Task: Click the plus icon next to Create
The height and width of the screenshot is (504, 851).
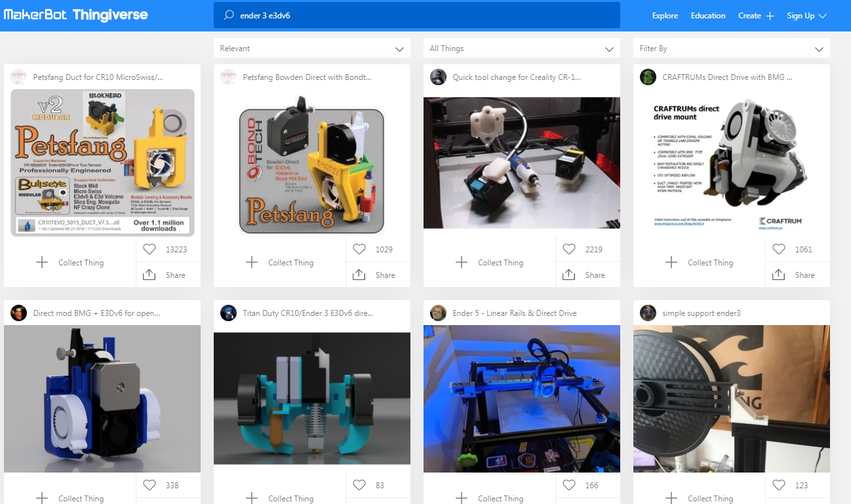Action: [770, 16]
